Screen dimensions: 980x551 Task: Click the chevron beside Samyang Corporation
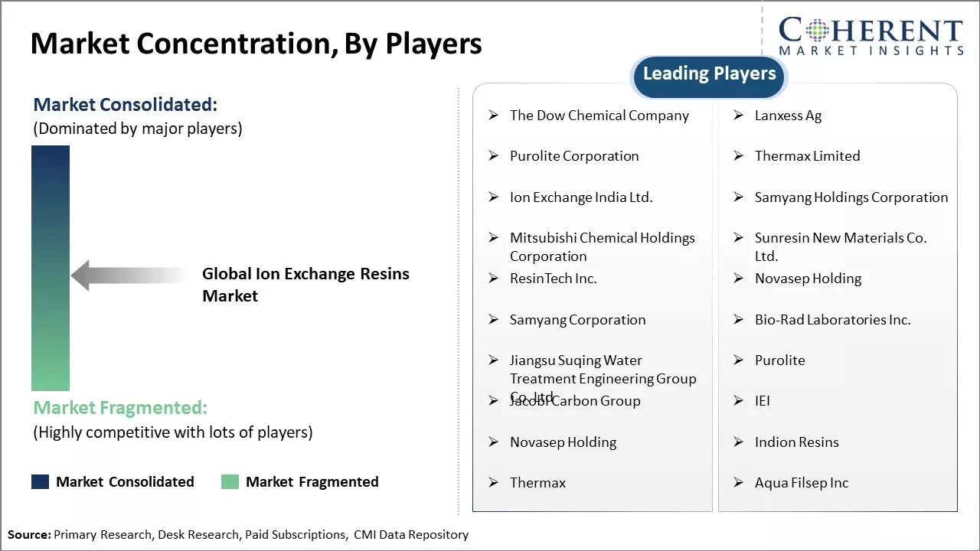point(493,320)
